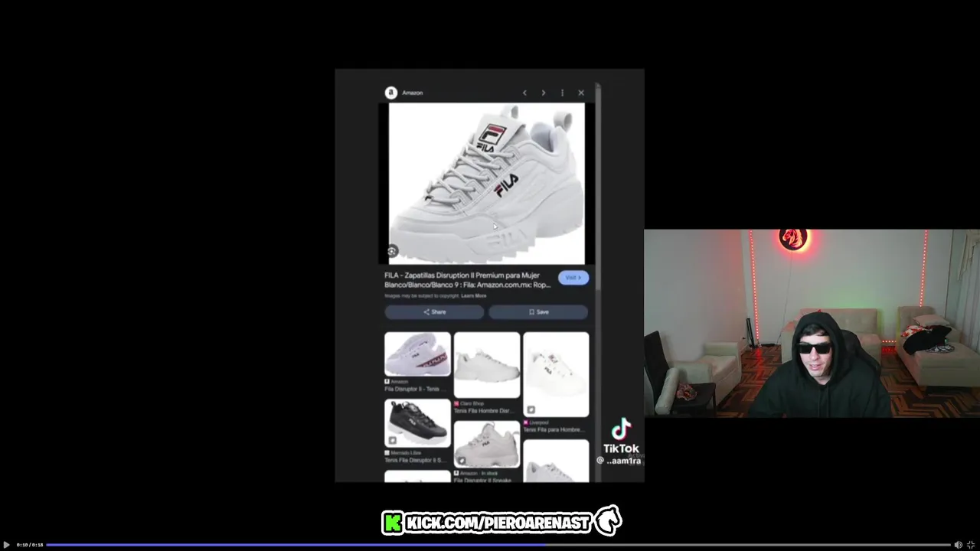The image size is (980, 551).
Task: Seek on the video progress bar
Action: pos(498,545)
